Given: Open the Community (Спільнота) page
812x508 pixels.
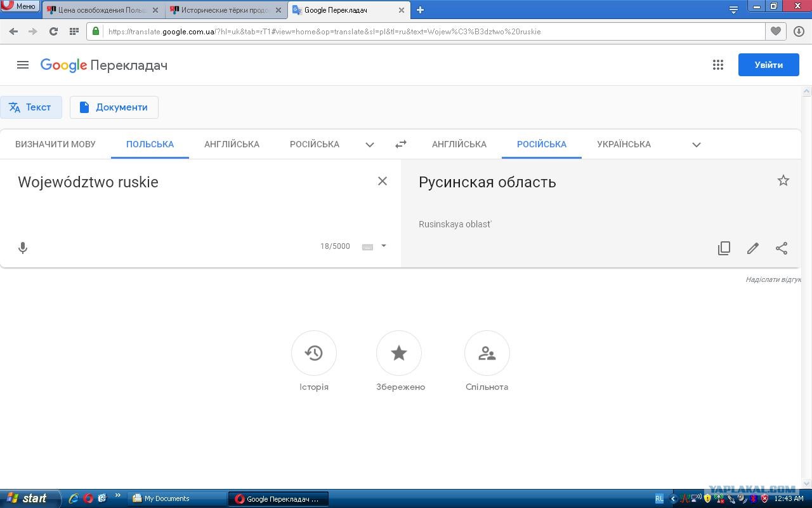Looking at the screenshot, I should [x=487, y=353].
